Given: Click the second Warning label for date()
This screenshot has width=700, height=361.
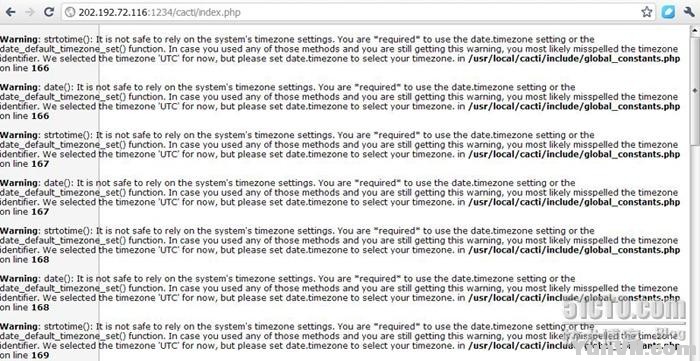Looking at the screenshot, I should tap(20, 87).
